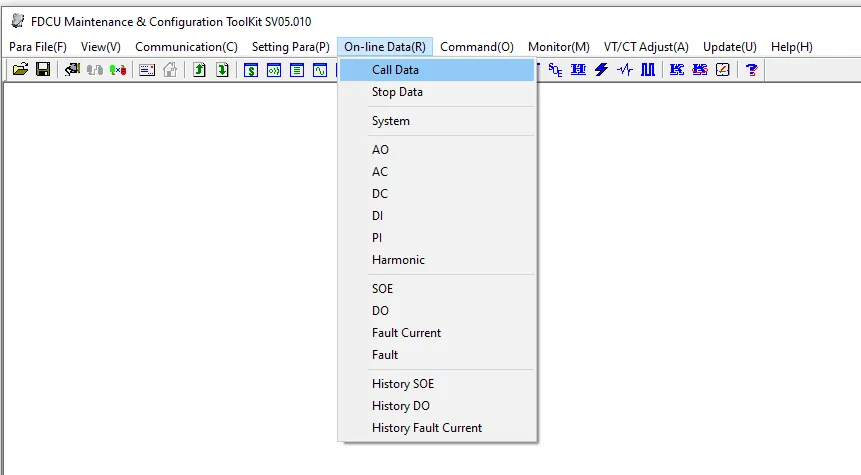Click the open folder toolbar icon

pyautogui.click(x=20, y=70)
